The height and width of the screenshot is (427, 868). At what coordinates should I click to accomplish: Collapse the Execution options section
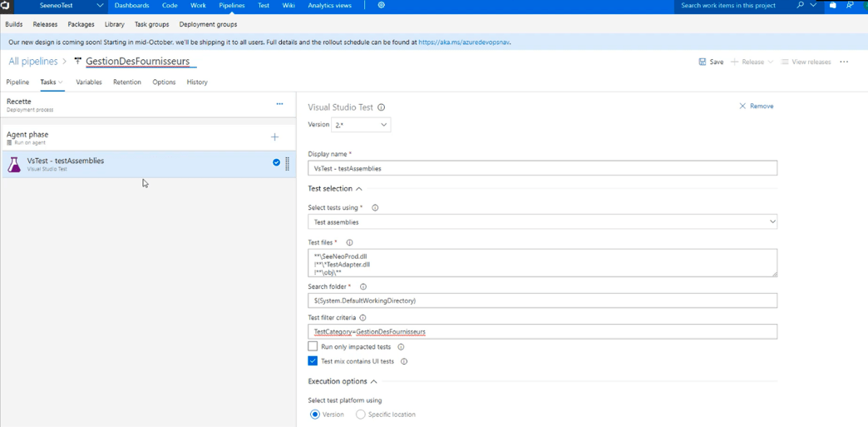click(x=373, y=381)
